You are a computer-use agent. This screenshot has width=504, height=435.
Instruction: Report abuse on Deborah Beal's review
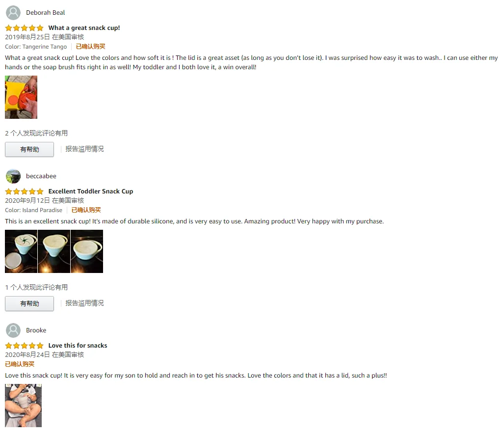pos(84,149)
